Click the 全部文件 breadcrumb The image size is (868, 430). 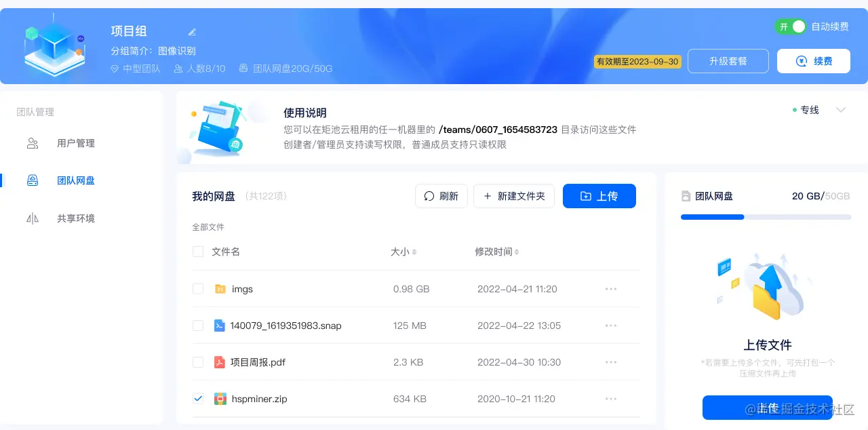tap(208, 227)
